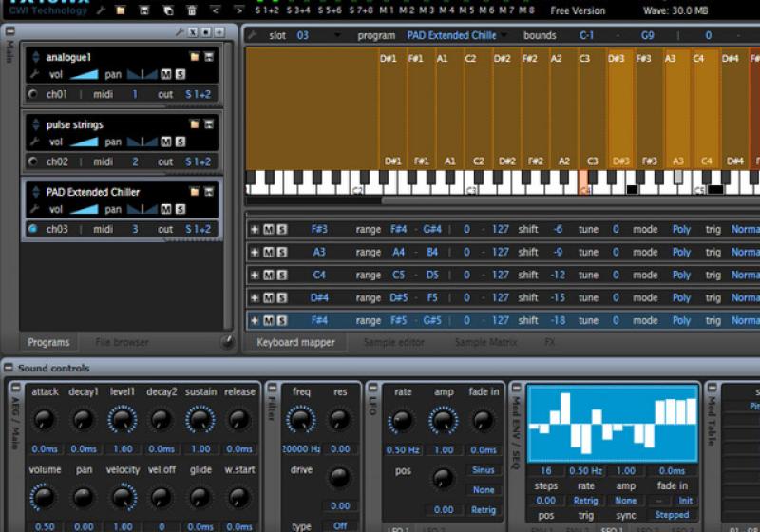Mute the analogue1 program
Image resolution: width=760 pixels, height=532 pixels.
(165, 74)
